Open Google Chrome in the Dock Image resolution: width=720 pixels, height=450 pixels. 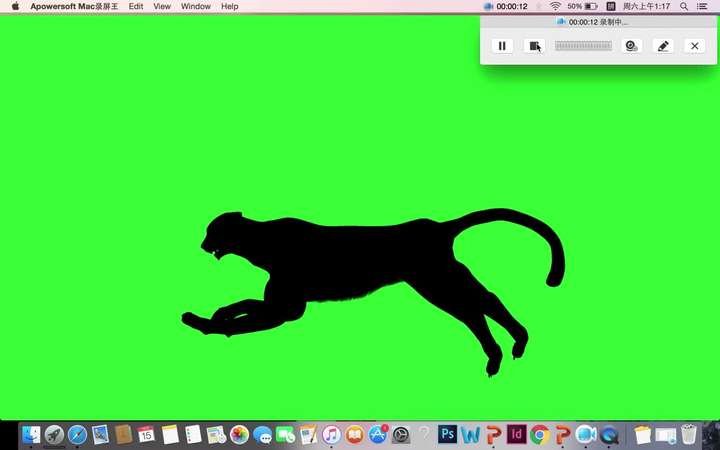click(x=540, y=434)
